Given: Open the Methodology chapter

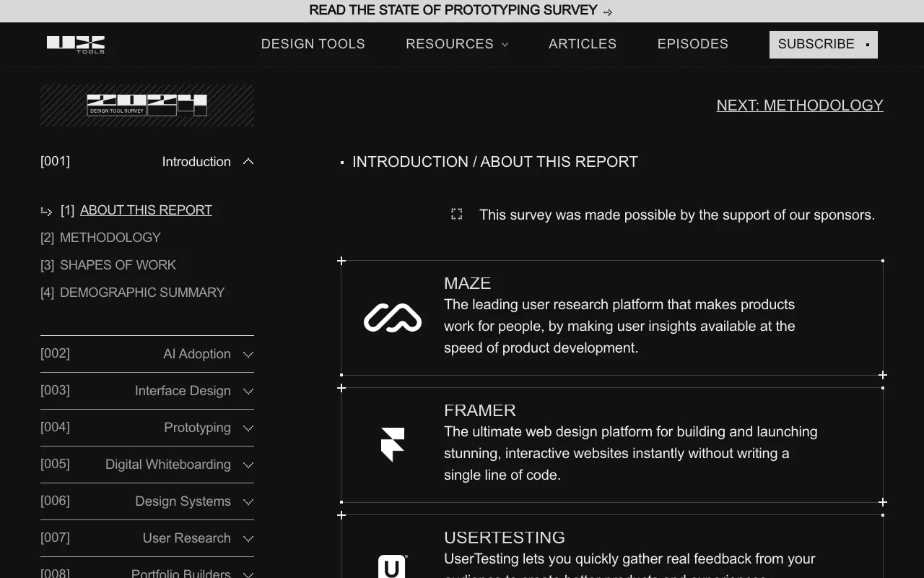Looking at the screenshot, I should [x=110, y=238].
